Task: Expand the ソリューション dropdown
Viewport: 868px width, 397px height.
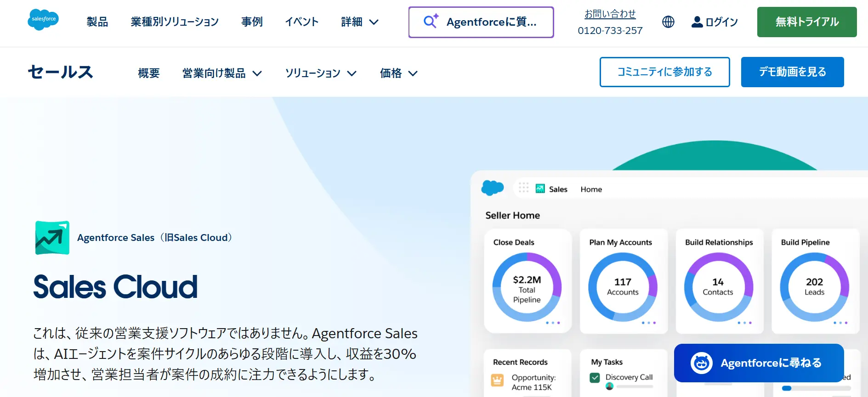Action: click(x=321, y=73)
